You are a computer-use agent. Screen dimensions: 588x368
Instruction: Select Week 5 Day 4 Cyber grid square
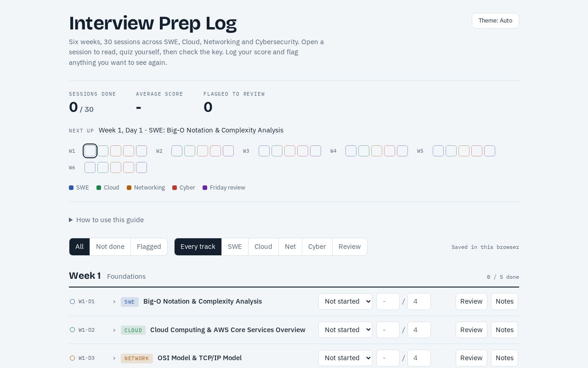click(x=477, y=151)
